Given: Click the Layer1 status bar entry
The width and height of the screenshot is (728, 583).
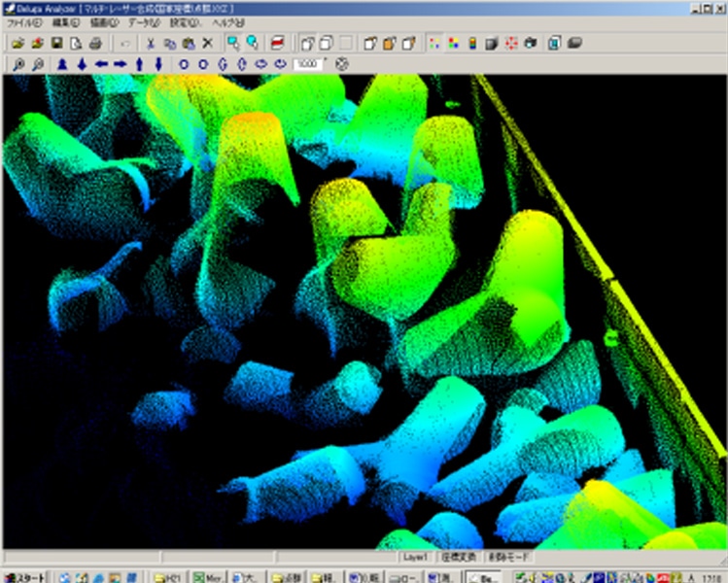Looking at the screenshot, I should point(415,557).
